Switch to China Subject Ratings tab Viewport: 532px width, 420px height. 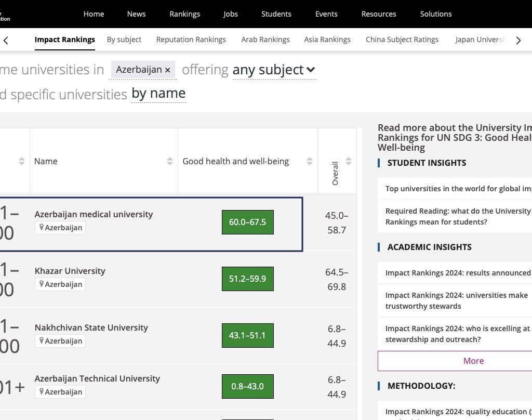tap(402, 40)
